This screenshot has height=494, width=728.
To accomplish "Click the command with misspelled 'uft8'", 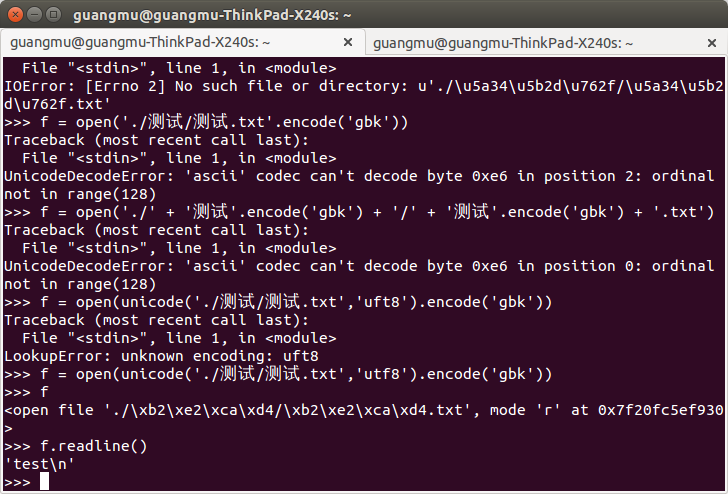I will [278, 302].
